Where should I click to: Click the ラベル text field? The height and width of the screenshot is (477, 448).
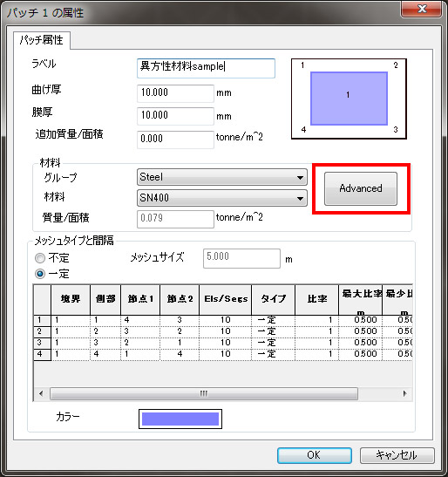point(206,68)
